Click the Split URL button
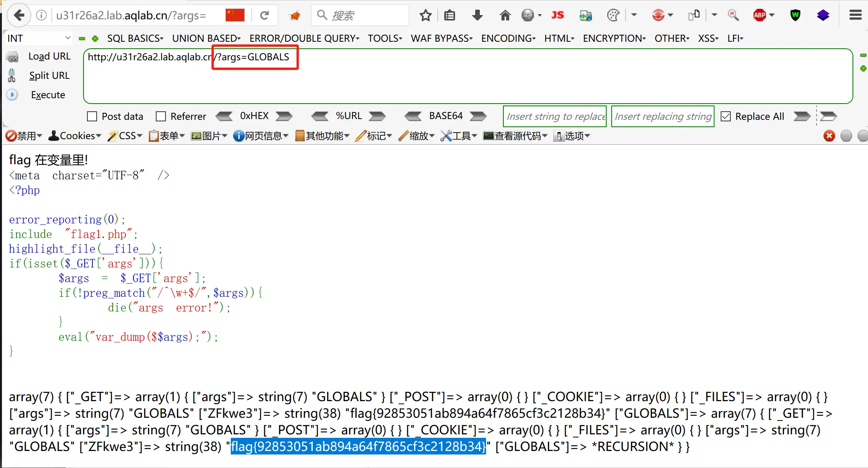 coord(49,75)
